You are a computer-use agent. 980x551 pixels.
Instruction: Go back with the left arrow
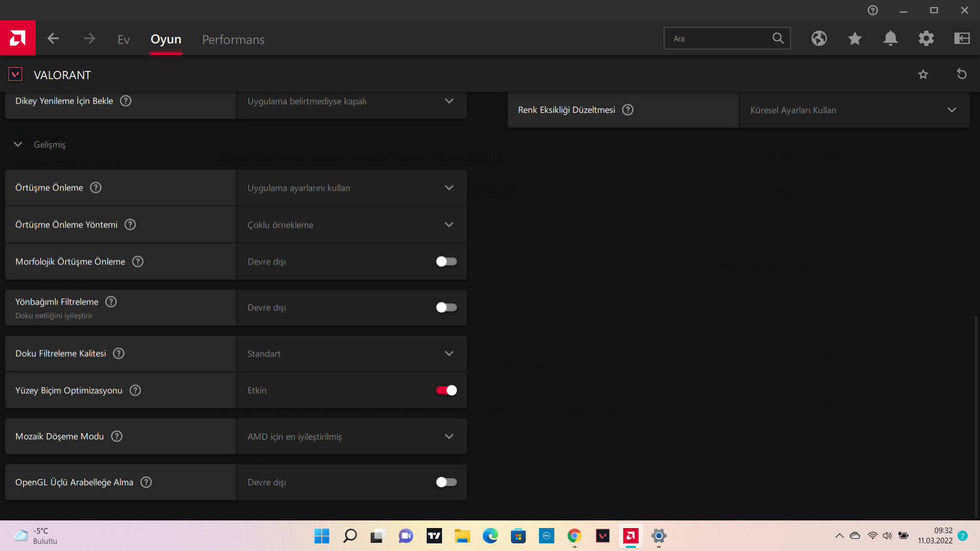(x=53, y=39)
